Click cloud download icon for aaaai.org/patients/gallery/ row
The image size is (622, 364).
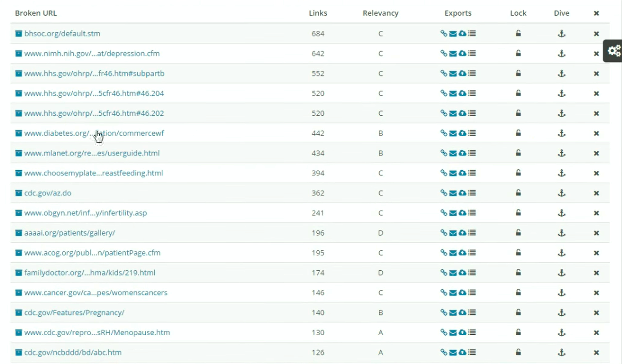pos(462,233)
